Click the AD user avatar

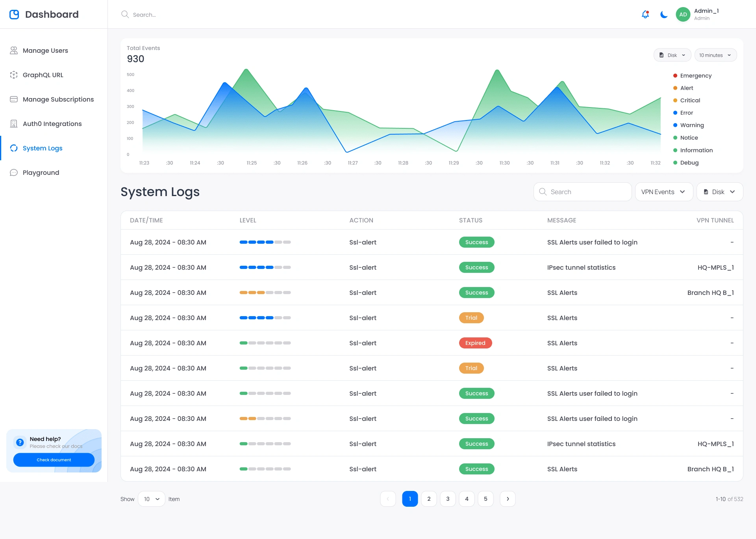[x=683, y=15]
